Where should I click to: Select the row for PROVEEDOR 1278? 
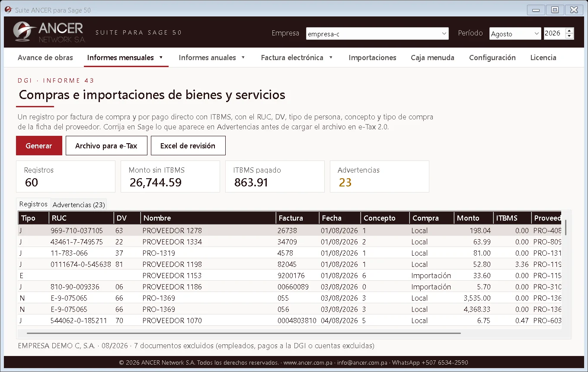pos(290,231)
